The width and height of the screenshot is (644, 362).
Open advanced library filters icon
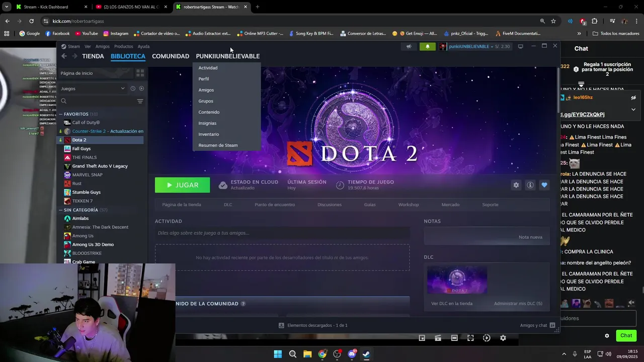point(140,101)
